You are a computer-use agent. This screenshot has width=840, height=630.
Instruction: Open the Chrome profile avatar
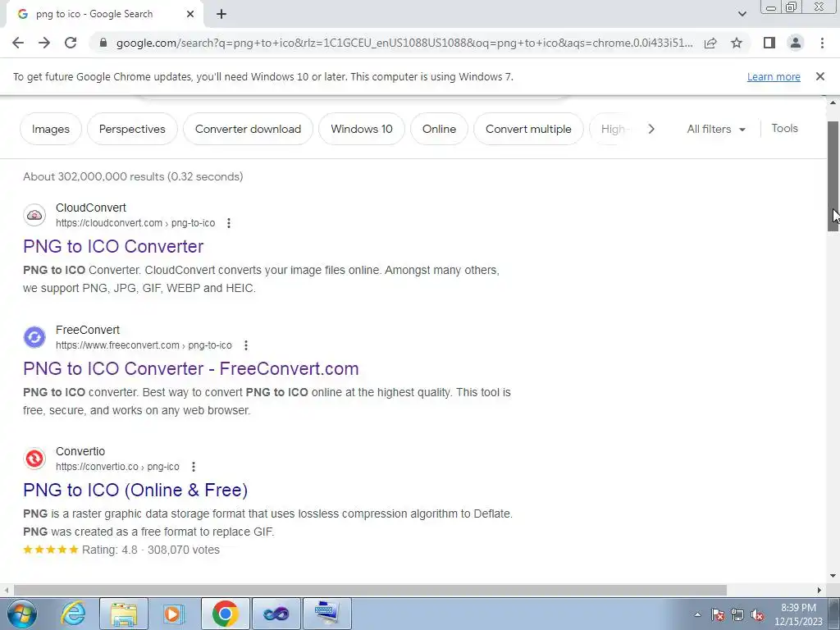[x=796, y=43]
